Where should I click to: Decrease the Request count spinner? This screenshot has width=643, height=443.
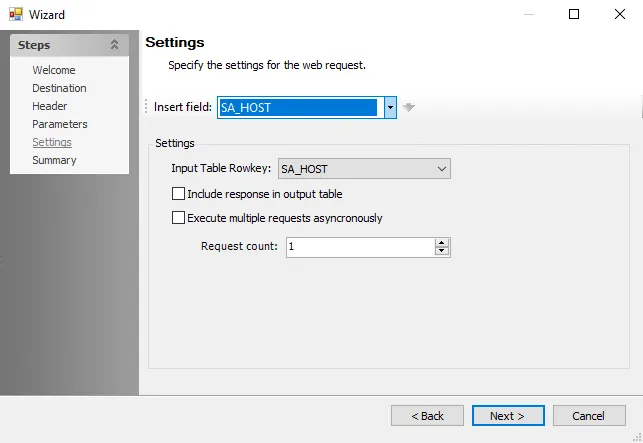(x=442, y=251)
